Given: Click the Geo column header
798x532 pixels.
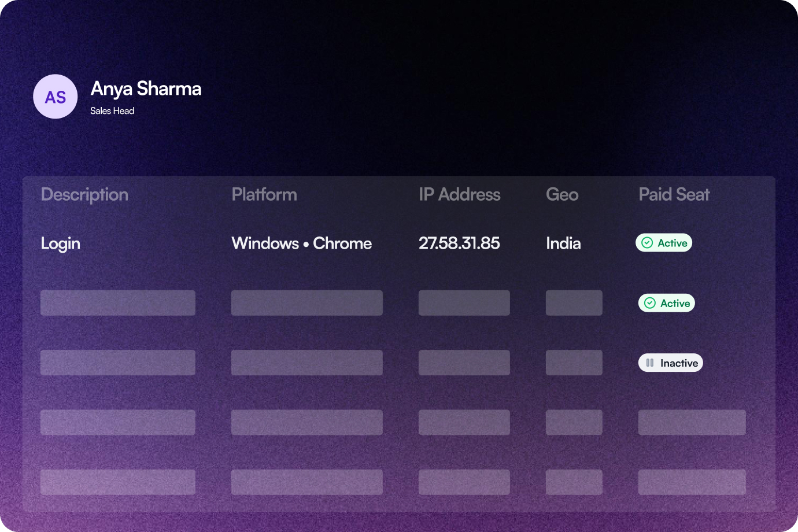Looking at the screenshot, I should point(562,195).
